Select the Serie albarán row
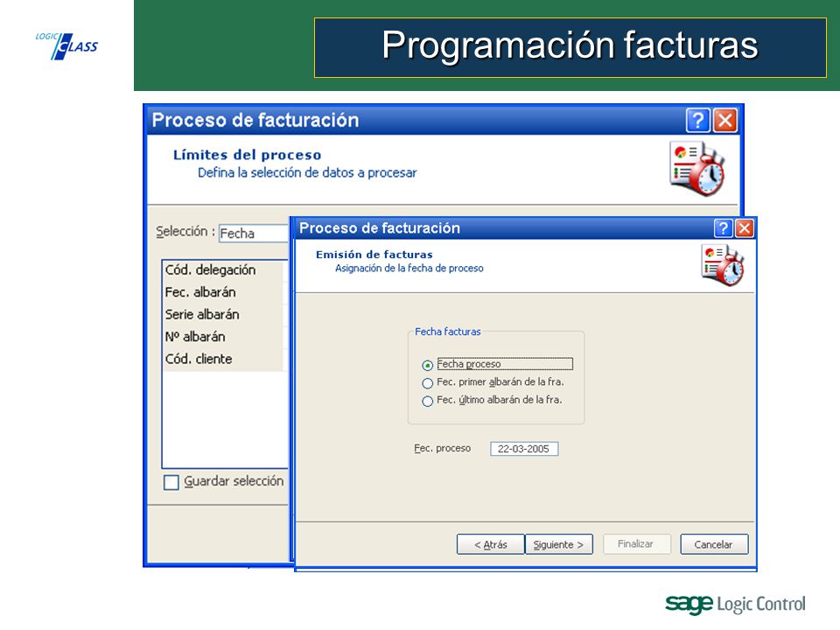 pyautogui.click(x=223, y=314)
